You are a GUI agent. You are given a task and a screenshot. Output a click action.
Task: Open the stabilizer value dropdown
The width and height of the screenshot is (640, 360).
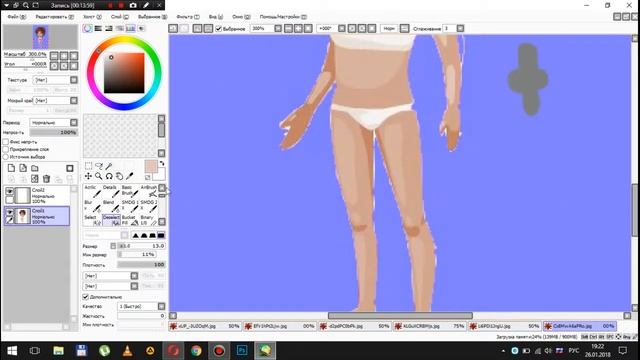coord(460,29)
